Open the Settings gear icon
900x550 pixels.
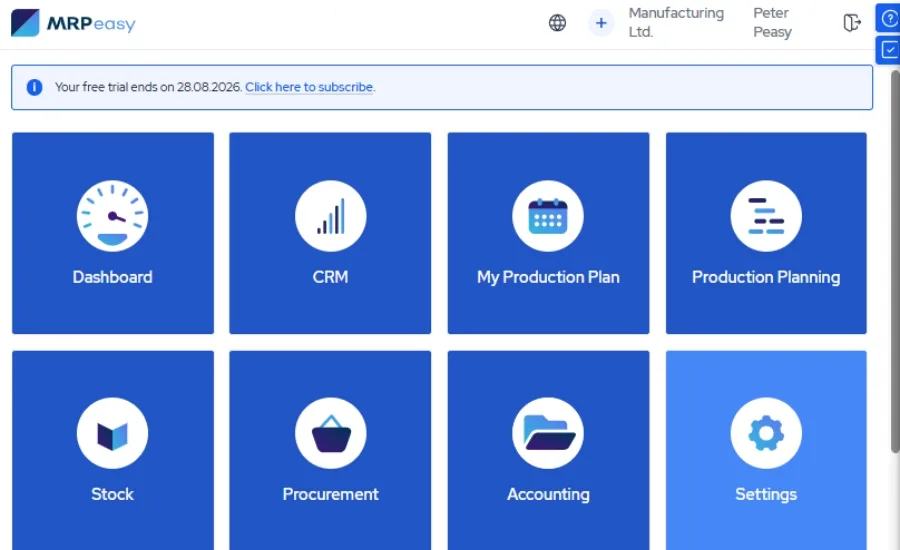(x=766, y=433)
